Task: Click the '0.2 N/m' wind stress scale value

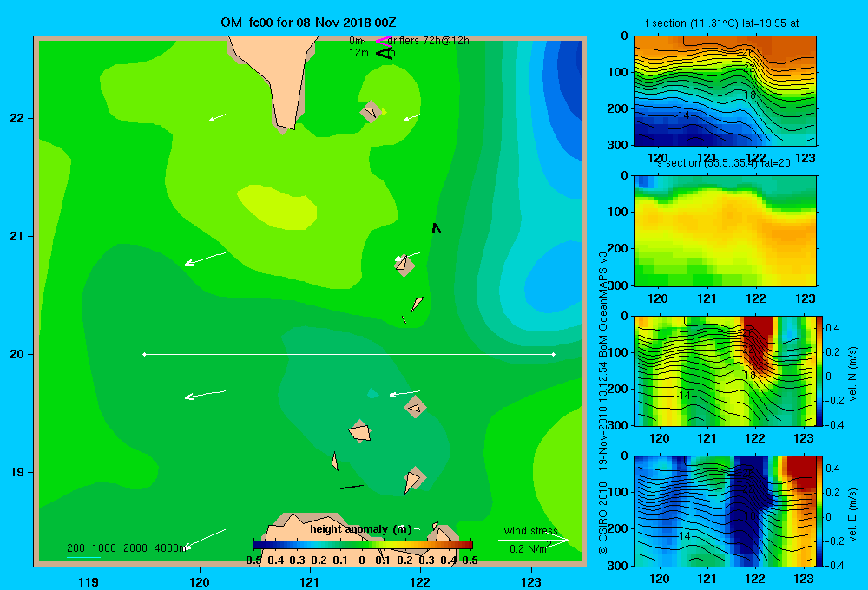Action: click(528, 549)
